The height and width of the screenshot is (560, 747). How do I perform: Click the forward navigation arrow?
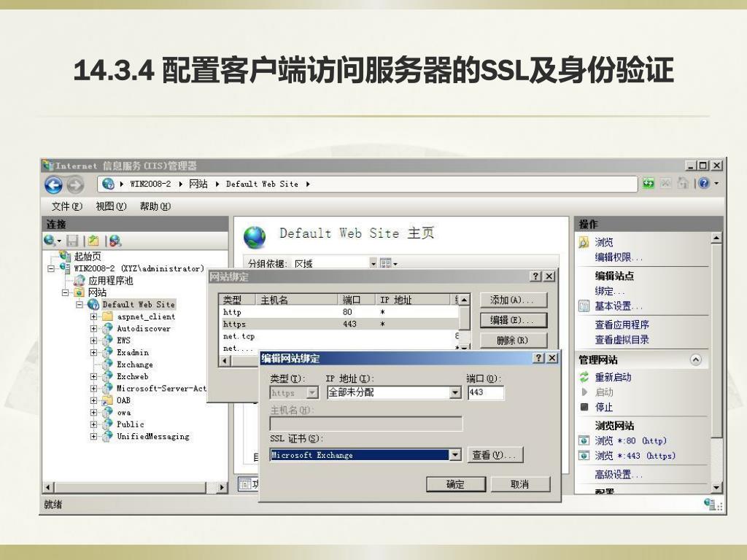75,184
